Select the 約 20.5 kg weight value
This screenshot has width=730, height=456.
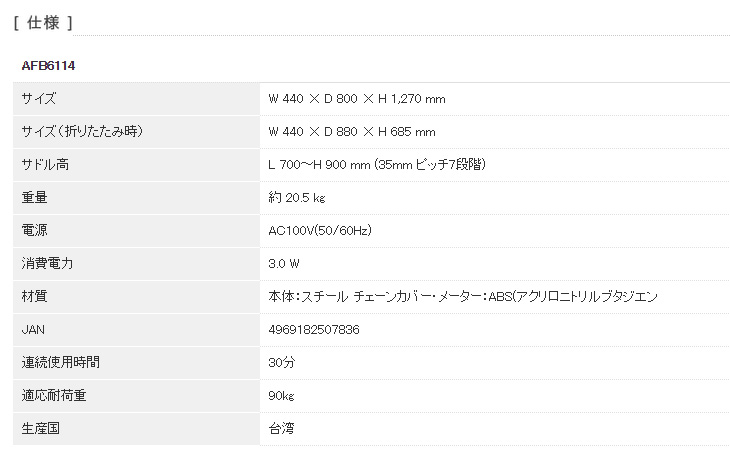297,197
